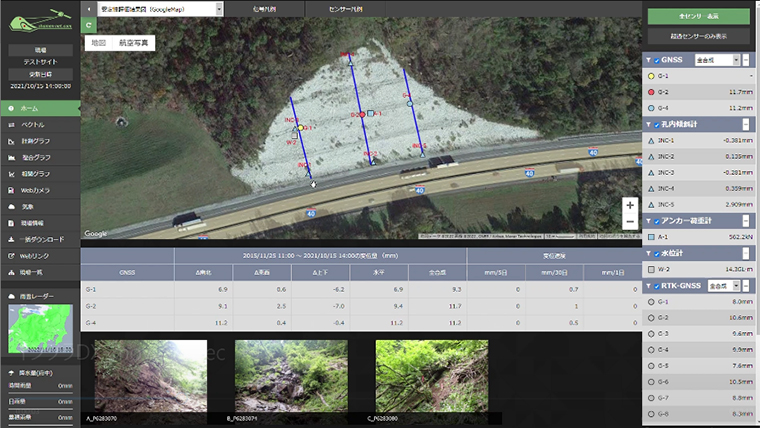Select INC-1 triangle row in sensor list
760x428 pixels.
(x=698, y=141)
